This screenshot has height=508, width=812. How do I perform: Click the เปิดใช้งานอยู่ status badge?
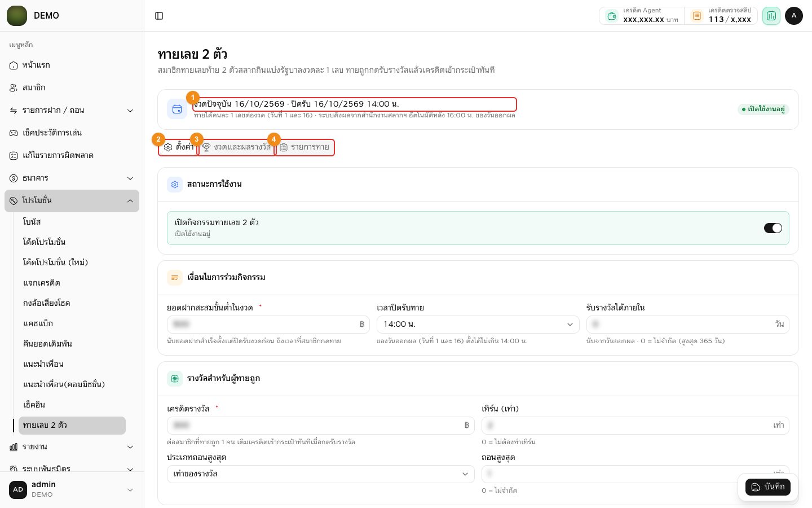pos(764,110)
